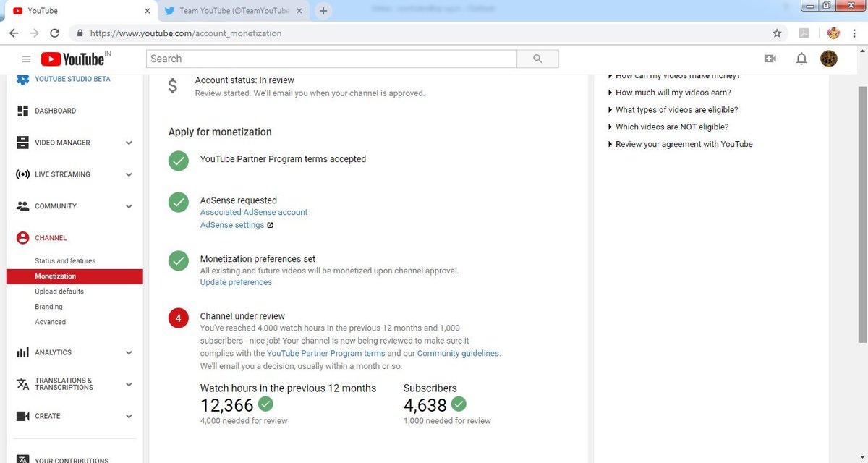Reload the page
The width and height of the screenshot is (868, 463).
[x=54, y=33]
